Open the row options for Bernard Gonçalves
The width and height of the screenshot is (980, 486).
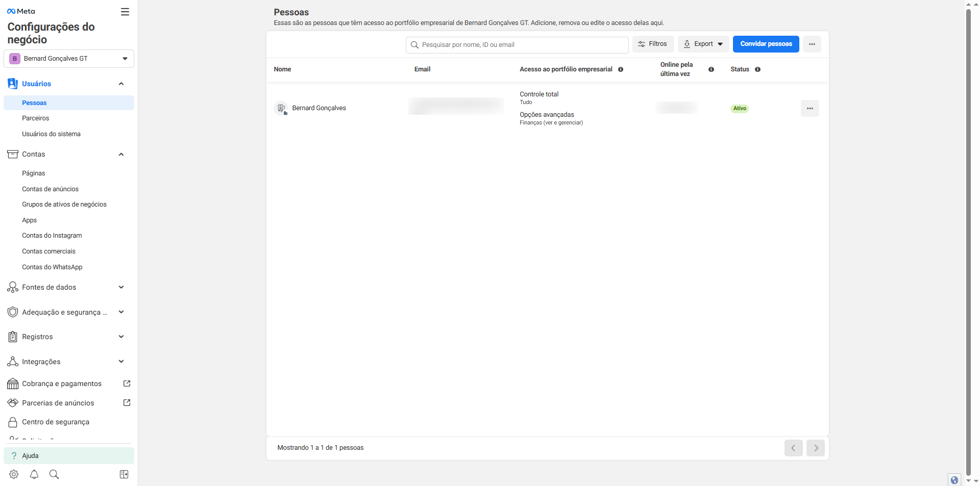click(x=810, y=108)
